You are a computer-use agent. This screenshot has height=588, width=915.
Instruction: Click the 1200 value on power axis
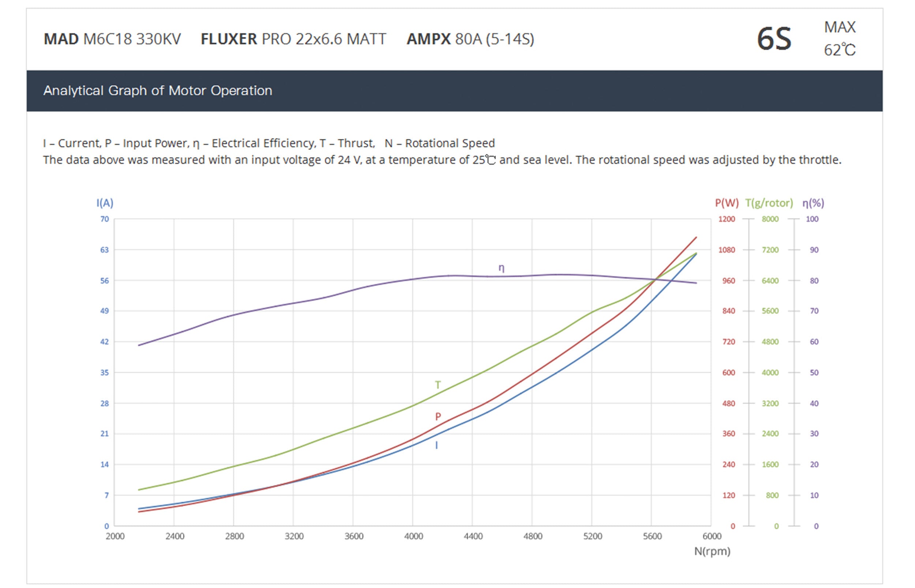tap(726, 219)
